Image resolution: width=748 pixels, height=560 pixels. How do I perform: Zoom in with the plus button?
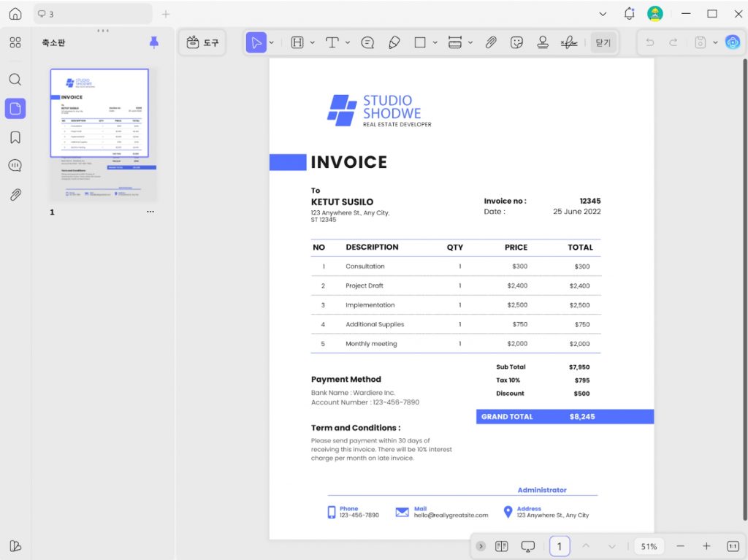pyautogui.click(x=706, y=546)
